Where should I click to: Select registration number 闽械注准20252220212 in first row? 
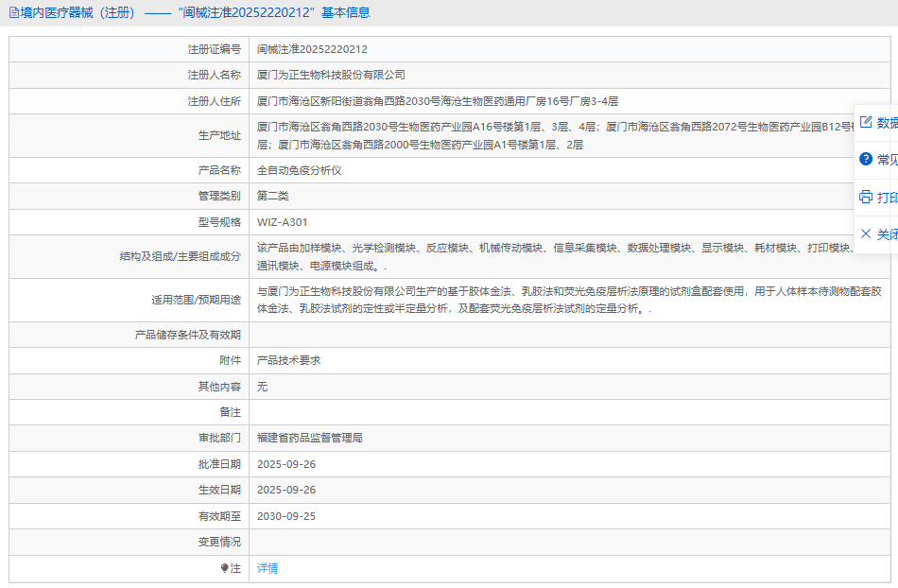tap(312, 49)
